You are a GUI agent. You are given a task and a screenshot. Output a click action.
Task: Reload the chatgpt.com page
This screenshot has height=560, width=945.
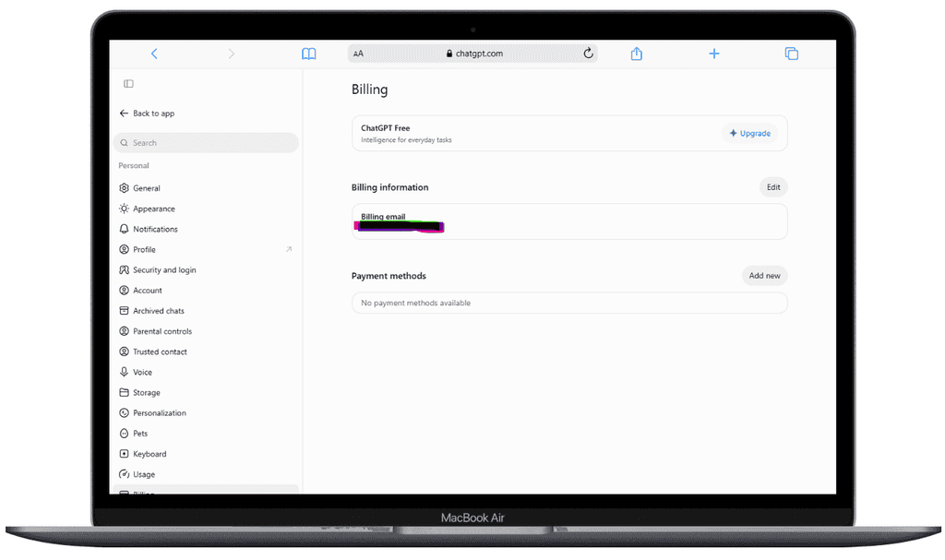point(588,53)
